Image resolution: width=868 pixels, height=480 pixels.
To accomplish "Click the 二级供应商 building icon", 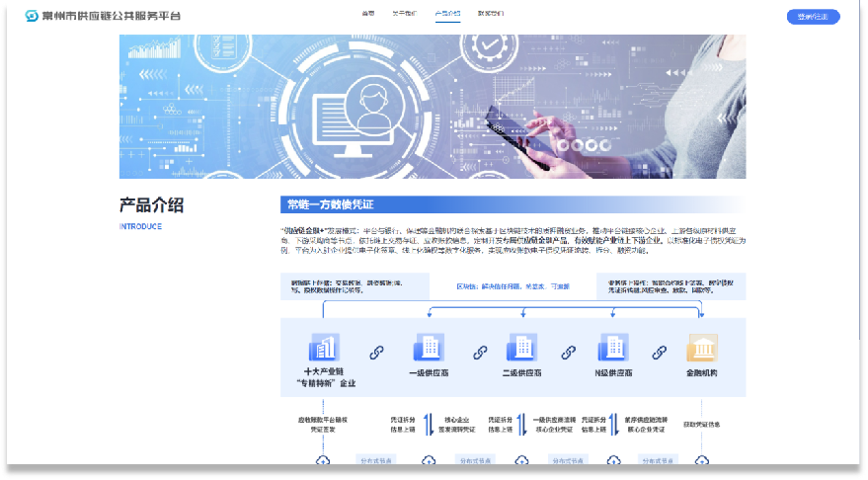I will 520,348.
